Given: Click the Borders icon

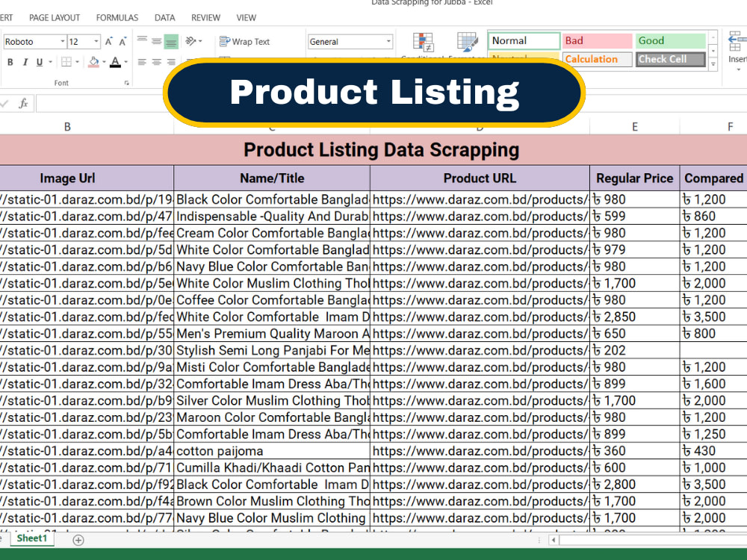Looking at the screenshot, I should click(66, 62).
